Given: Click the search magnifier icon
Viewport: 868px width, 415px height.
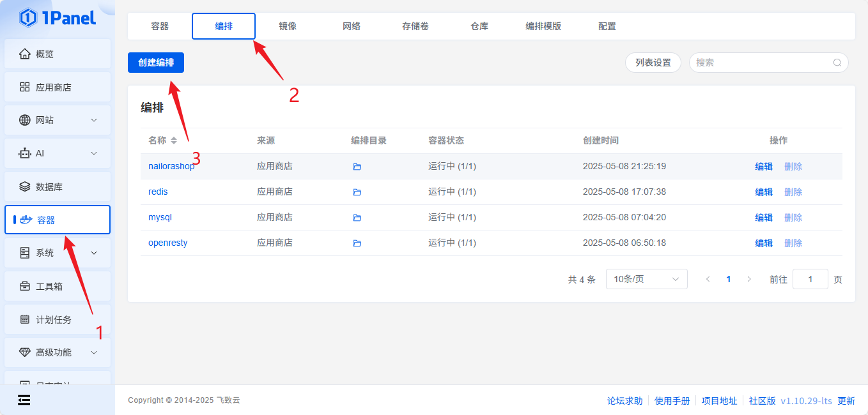Looking at the screenshot, I should 837,63.
